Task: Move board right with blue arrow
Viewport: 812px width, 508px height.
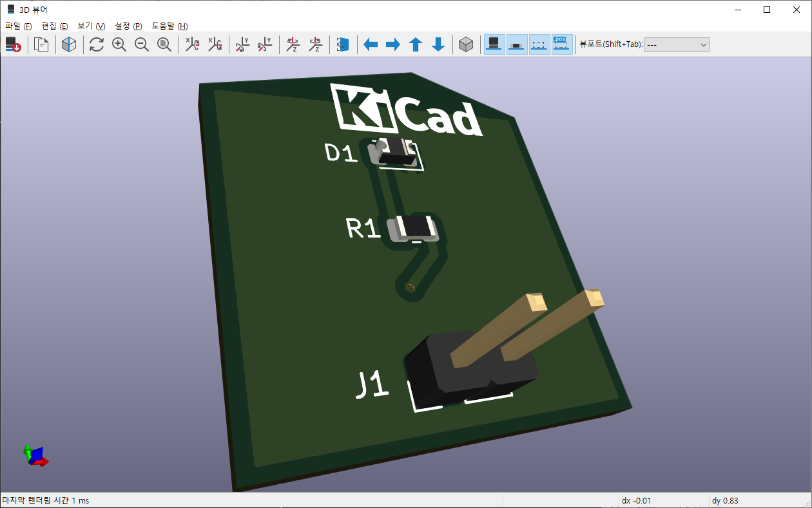Action: (393, 44)
